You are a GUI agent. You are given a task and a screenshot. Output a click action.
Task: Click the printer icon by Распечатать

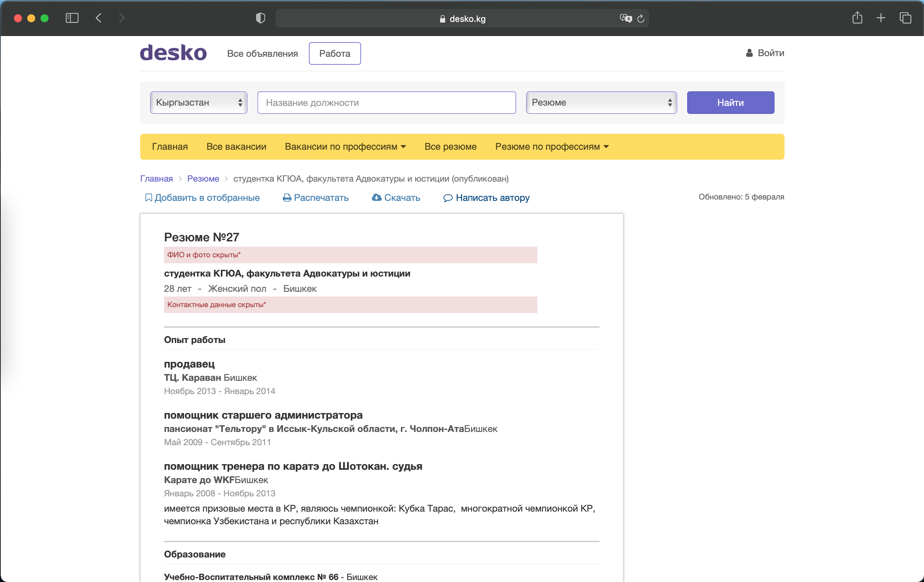coord(287,198)
